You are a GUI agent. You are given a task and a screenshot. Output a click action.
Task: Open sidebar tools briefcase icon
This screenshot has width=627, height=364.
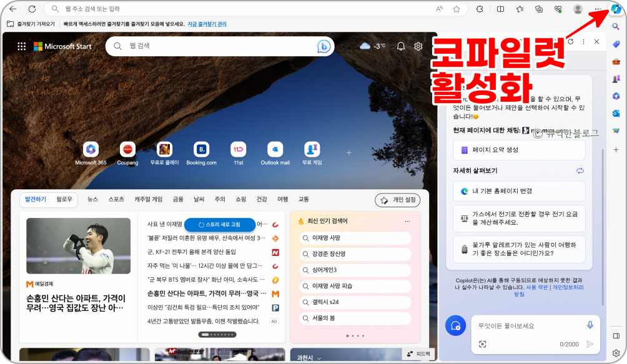click(616, 62)
